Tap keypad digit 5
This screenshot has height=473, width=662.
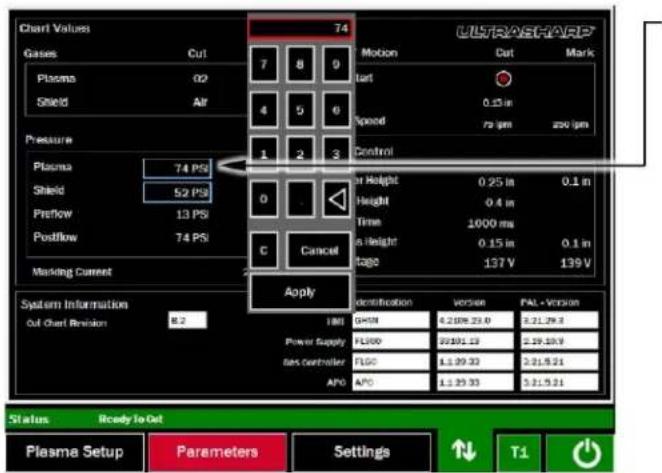tap(300, 110)
